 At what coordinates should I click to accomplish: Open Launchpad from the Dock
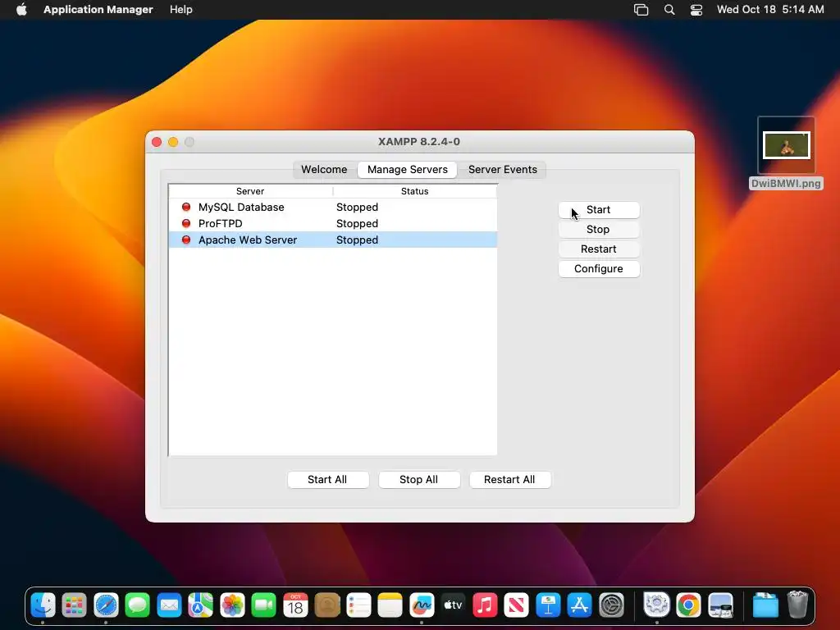pos(75,605)
